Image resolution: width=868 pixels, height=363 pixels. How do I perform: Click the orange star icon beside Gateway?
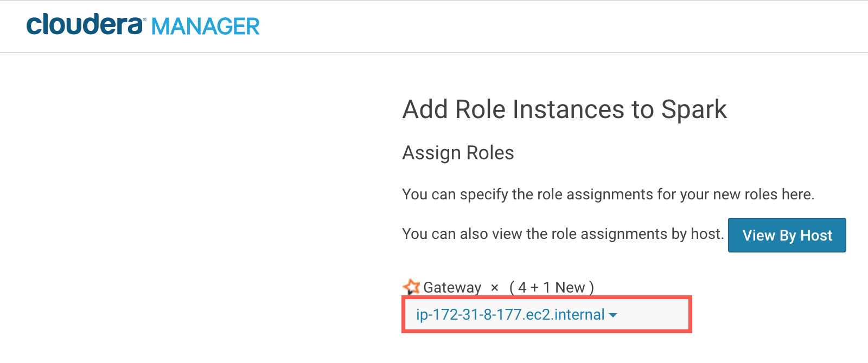pyautogui.click(x=412, y=286)
